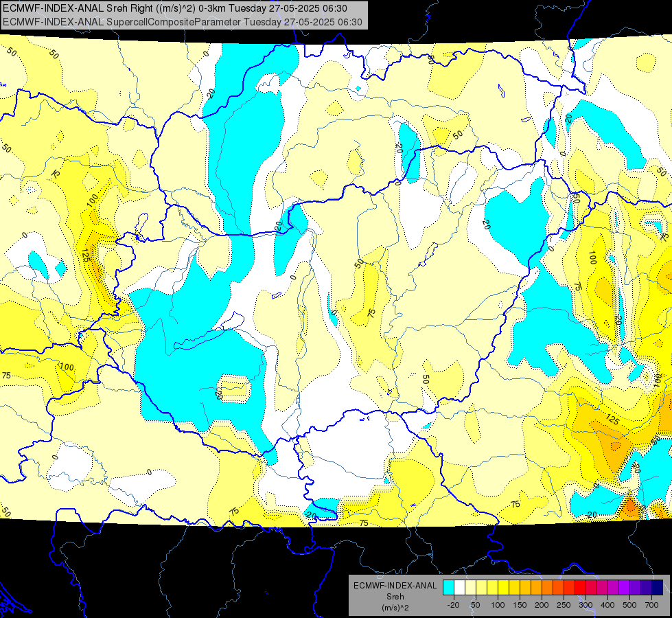Click the '500' legend tick label

pyautogui.click(x=629, y=605)
